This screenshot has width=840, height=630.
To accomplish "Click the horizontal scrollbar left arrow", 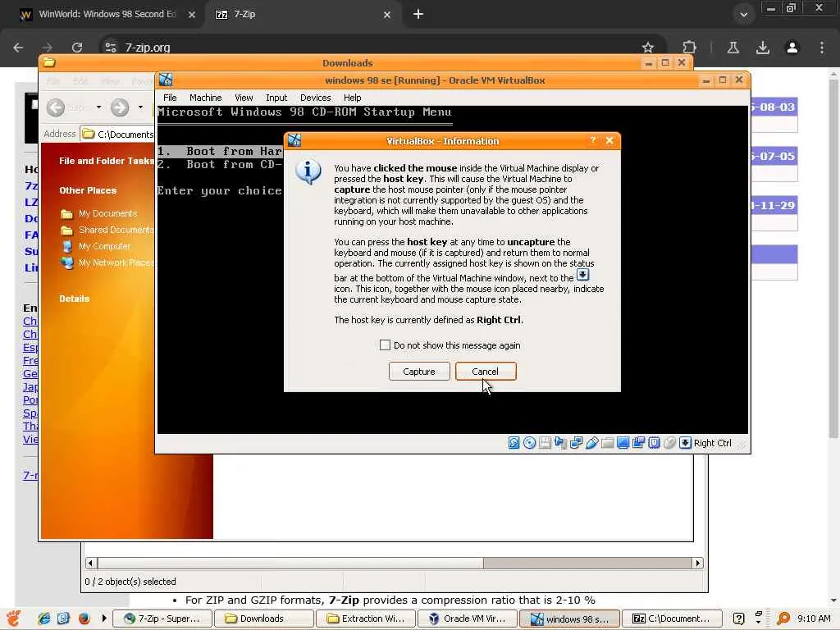I will [x=90, y=563].
